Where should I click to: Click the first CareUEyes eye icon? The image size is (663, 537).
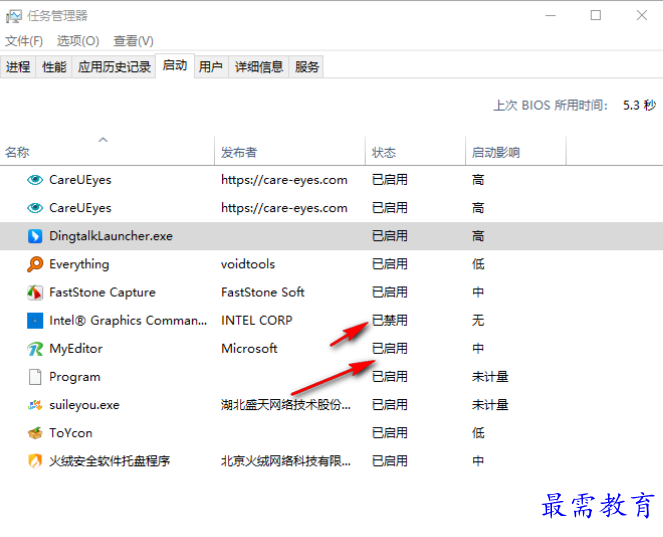[35, 180]
